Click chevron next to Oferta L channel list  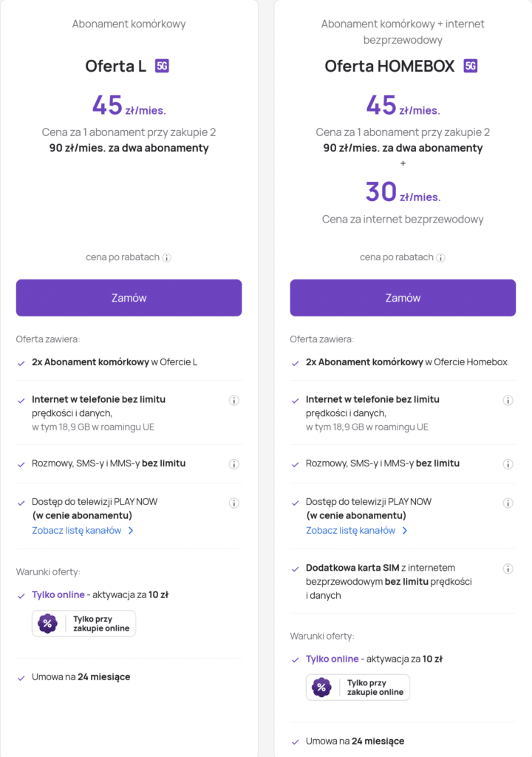click(x=131, y=531)
